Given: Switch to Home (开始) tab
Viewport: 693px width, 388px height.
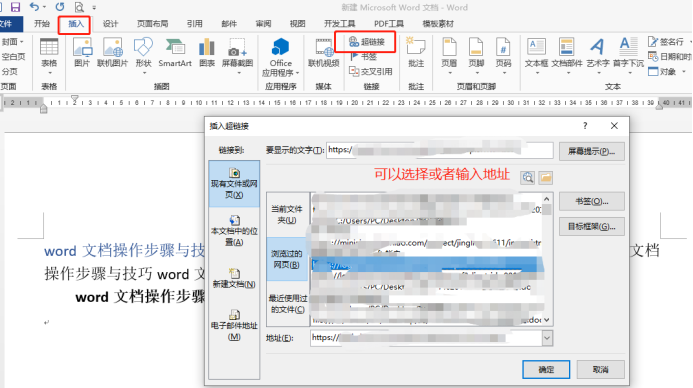Looking at the screenshot, I should [x=42, y=24].
